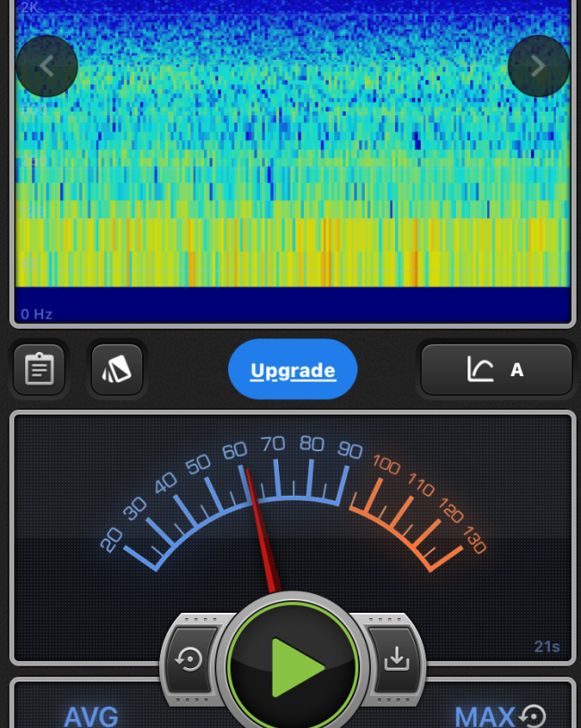Open the theme skins cards icon
The height and width of the screenshot is (728, 581).
click(117, 370)
